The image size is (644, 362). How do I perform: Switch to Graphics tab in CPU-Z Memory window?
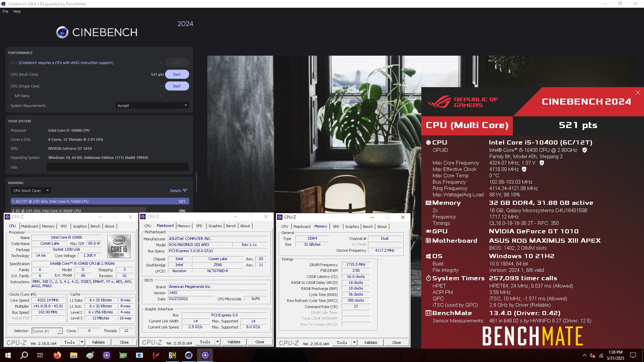point(352,227)
